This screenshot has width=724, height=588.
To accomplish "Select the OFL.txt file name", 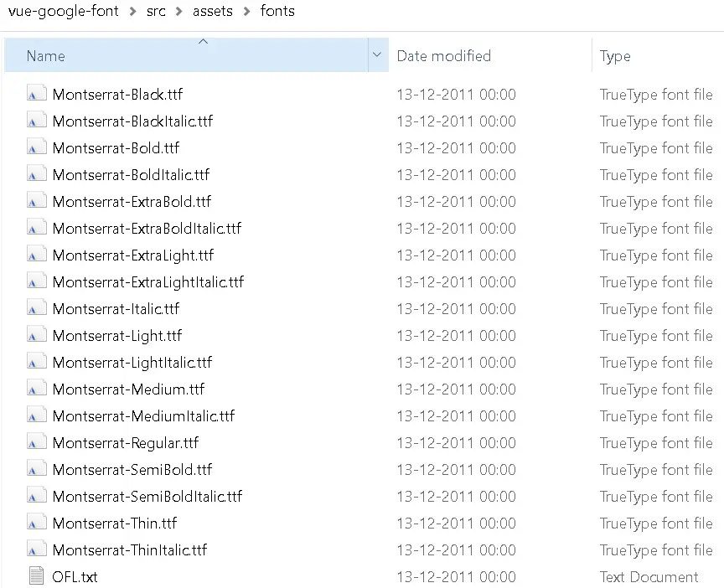I will pyautogui.click(x=75, y=576).
